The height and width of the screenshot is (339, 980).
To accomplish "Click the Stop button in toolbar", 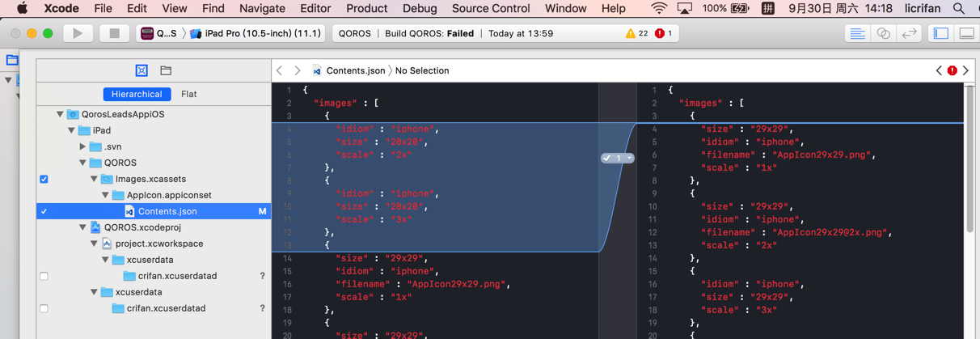I will pyautogui.click(x=114, y=33).
